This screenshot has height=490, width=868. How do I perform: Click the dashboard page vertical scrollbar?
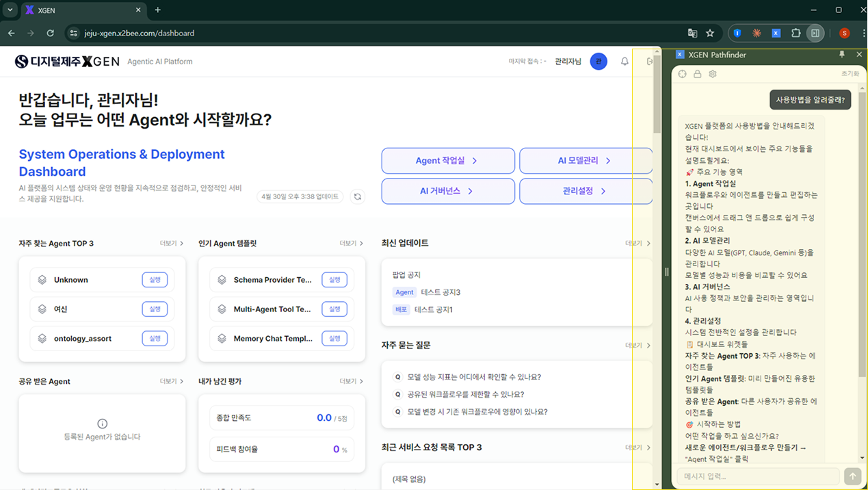click(x=657, y=96)
